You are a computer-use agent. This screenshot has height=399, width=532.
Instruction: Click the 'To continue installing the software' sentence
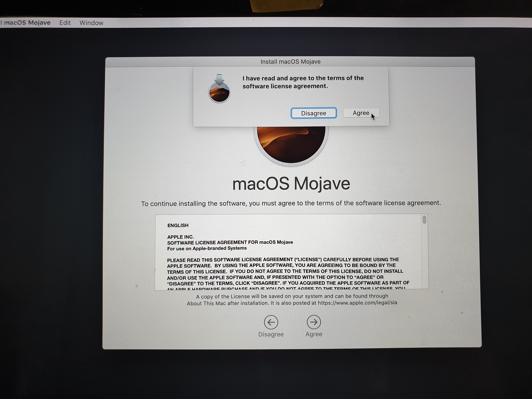(291, 203)
